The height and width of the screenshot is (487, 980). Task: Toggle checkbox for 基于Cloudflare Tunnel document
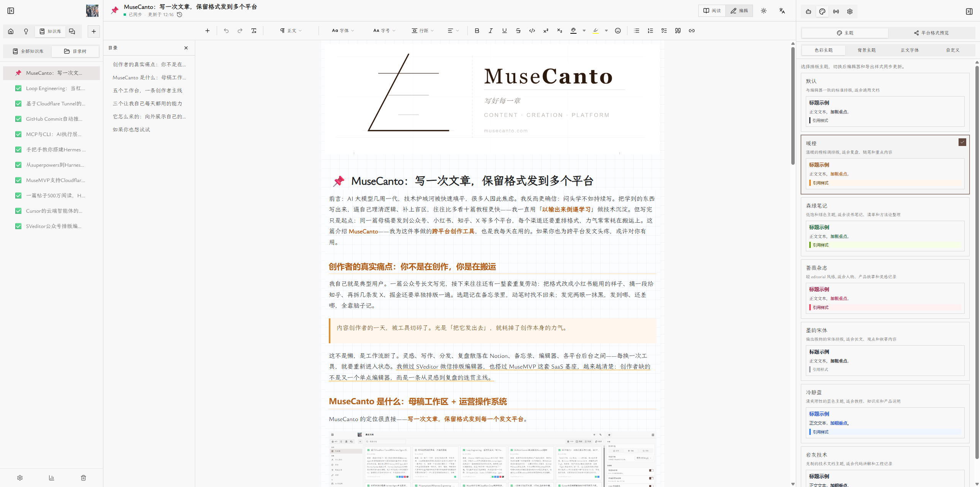click(x=18, y=103)
